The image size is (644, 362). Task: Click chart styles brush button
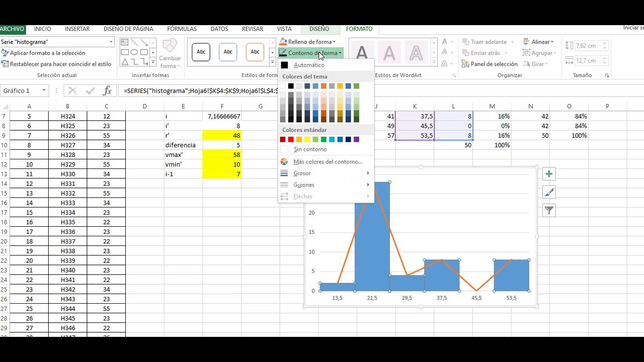(549, 192)
